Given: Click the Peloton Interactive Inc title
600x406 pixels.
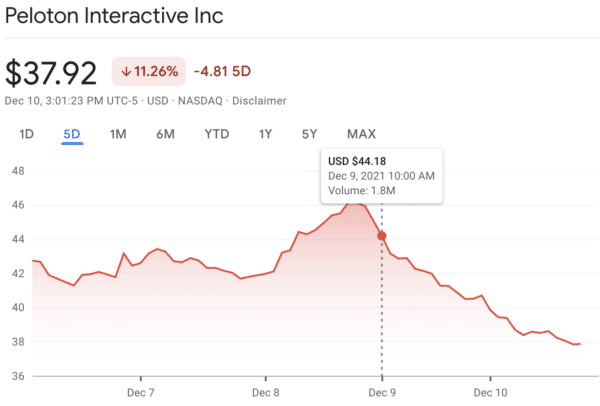Looking at the screenshot, I should click(115, 17).
